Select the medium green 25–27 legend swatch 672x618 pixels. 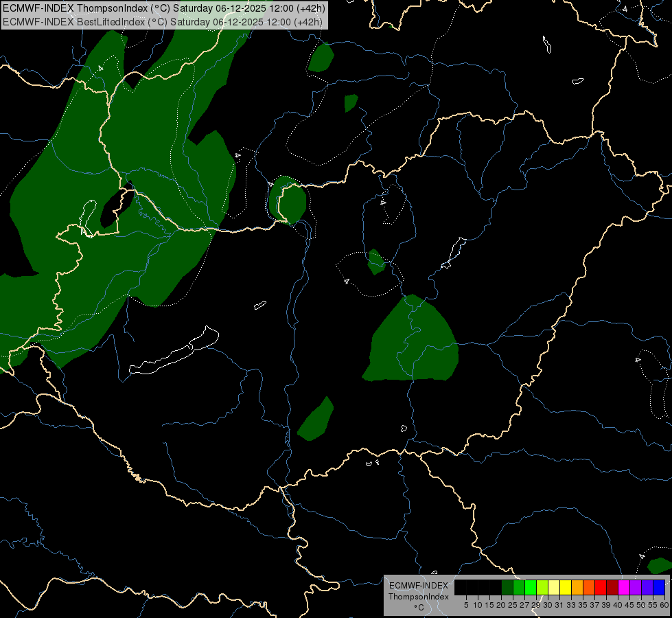(519, 587)
